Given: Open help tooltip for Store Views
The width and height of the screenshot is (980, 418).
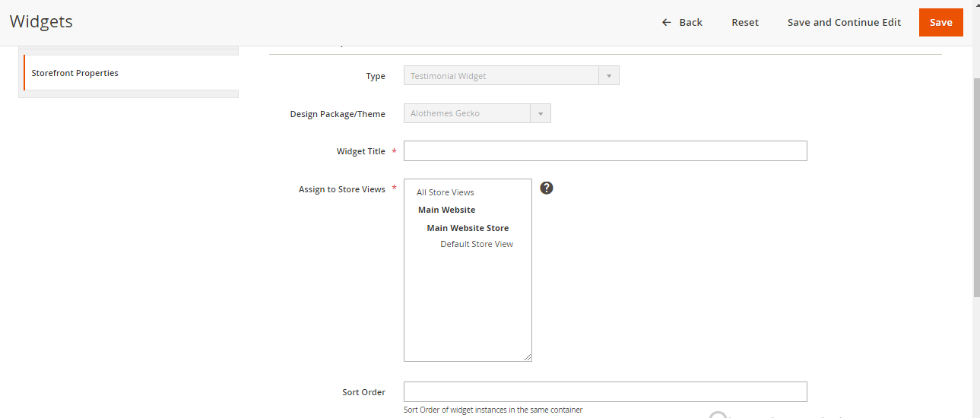Looking at the screenshot, I should click(x=546, y=188).
